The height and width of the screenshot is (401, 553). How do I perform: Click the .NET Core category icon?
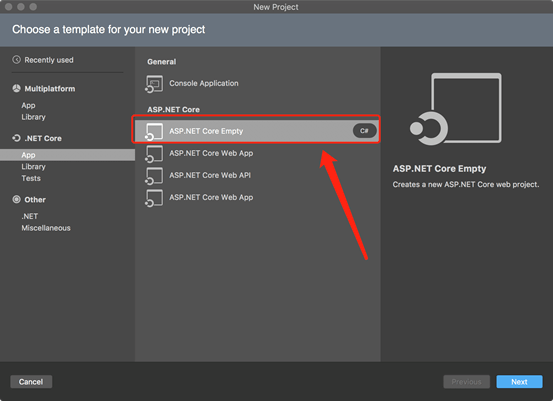17,138
